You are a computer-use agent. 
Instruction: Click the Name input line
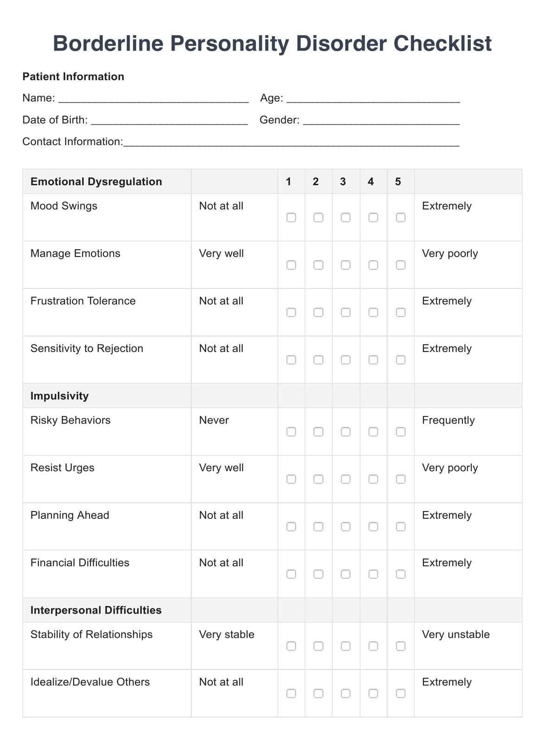(x=153, y=99)
